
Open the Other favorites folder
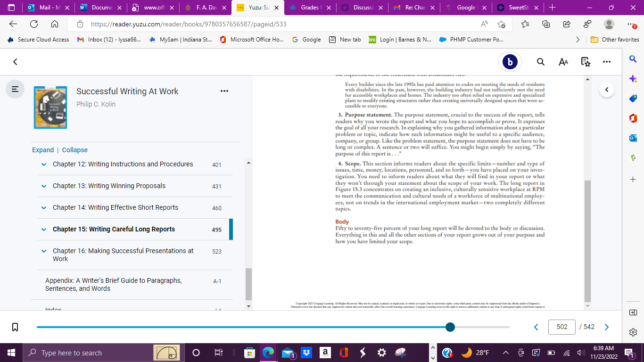coord(615,40)
